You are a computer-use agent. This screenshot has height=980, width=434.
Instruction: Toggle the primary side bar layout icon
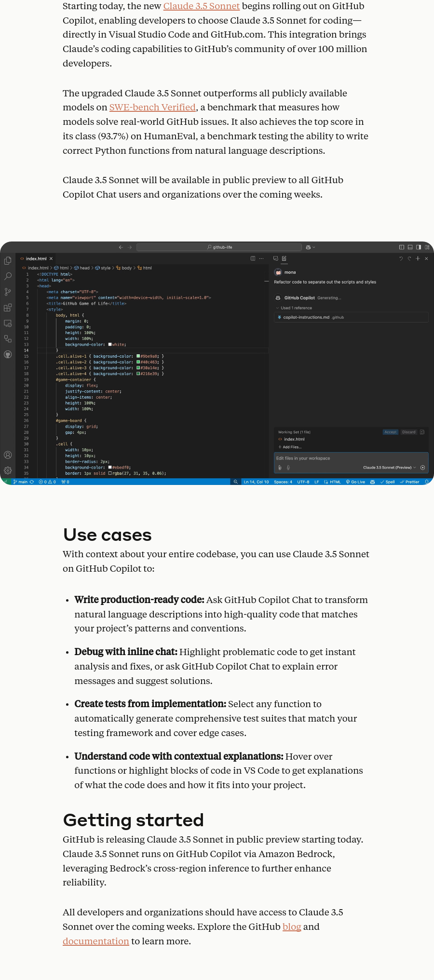(x=401, y=247)
